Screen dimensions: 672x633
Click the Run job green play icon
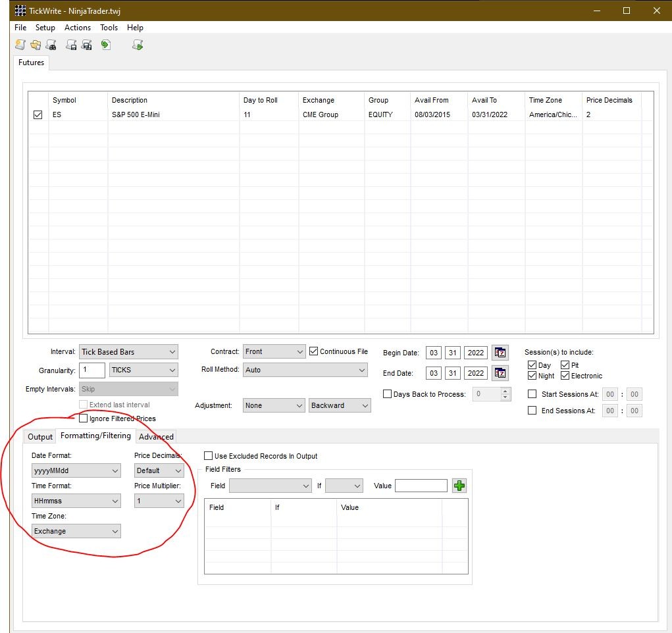138,45
